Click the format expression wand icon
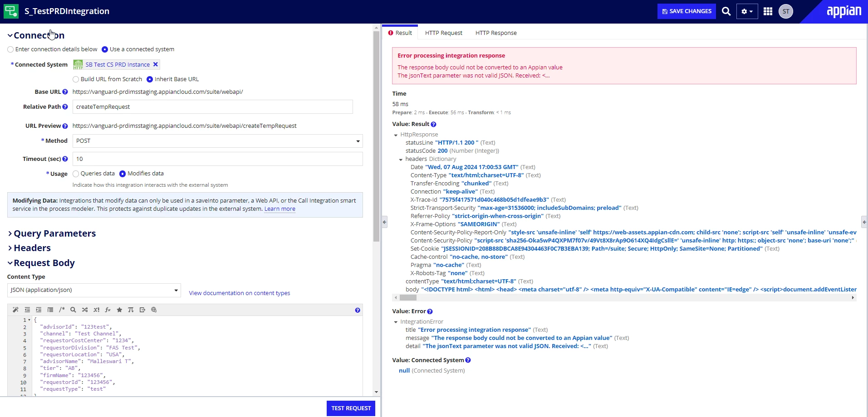This screenshot has width=868, height=417. pyautogui.click(x=15, y=310)
